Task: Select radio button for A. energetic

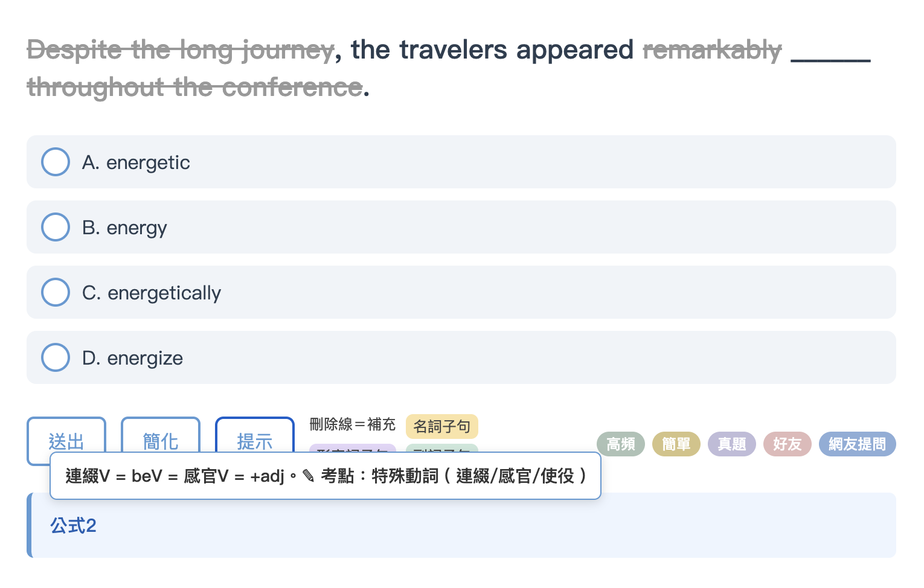Action: (56, 162)
